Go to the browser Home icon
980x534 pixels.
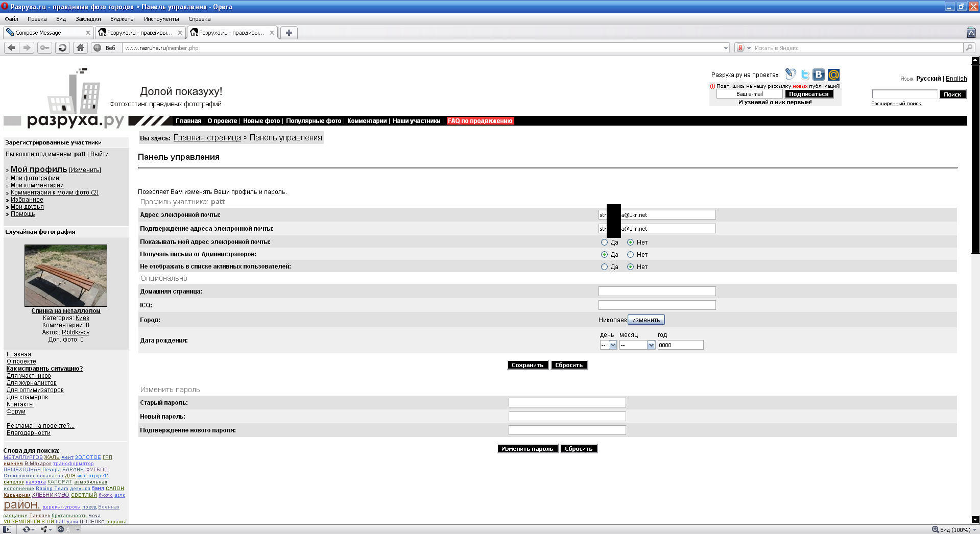point(80,47)
